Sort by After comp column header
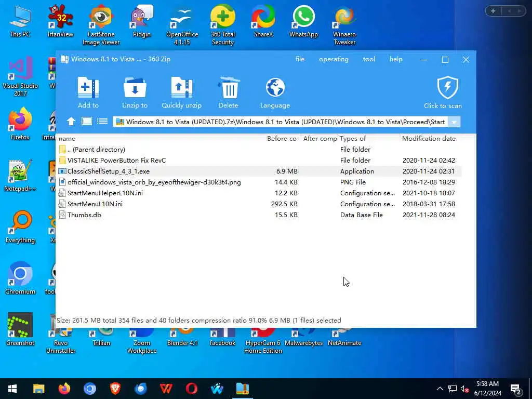Viewport: 532px width, 399px height. click(x=320, y=138)
